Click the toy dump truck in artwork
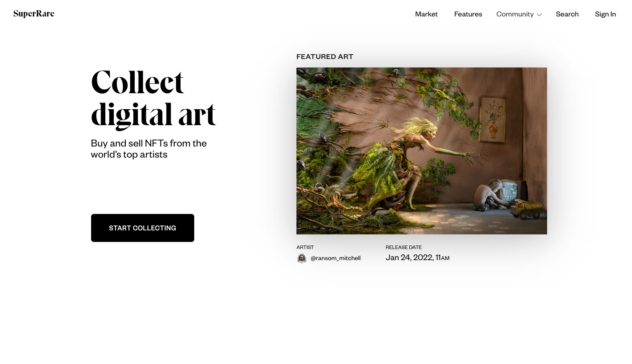Viewport: 632px width, 364px height. tap(525, 209)
